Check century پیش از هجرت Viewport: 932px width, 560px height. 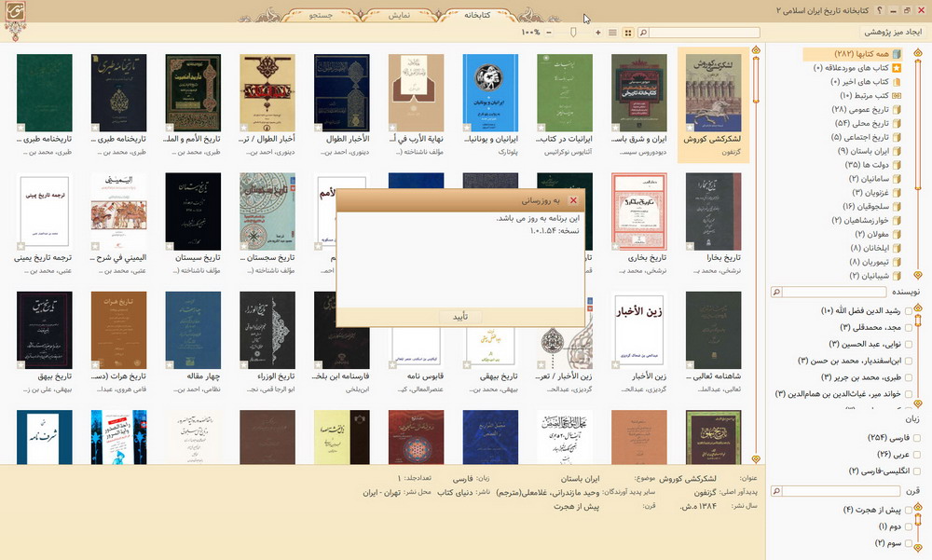point(908,510)
